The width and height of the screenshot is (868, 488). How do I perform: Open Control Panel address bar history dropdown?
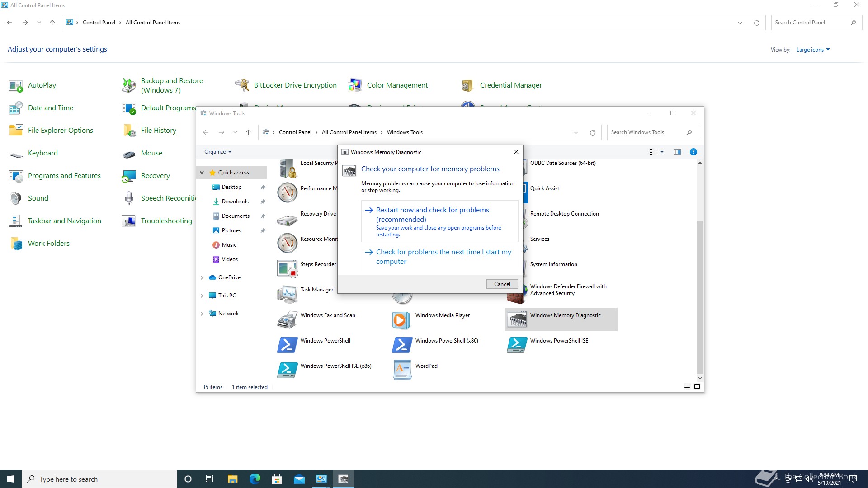coord(740,23)
